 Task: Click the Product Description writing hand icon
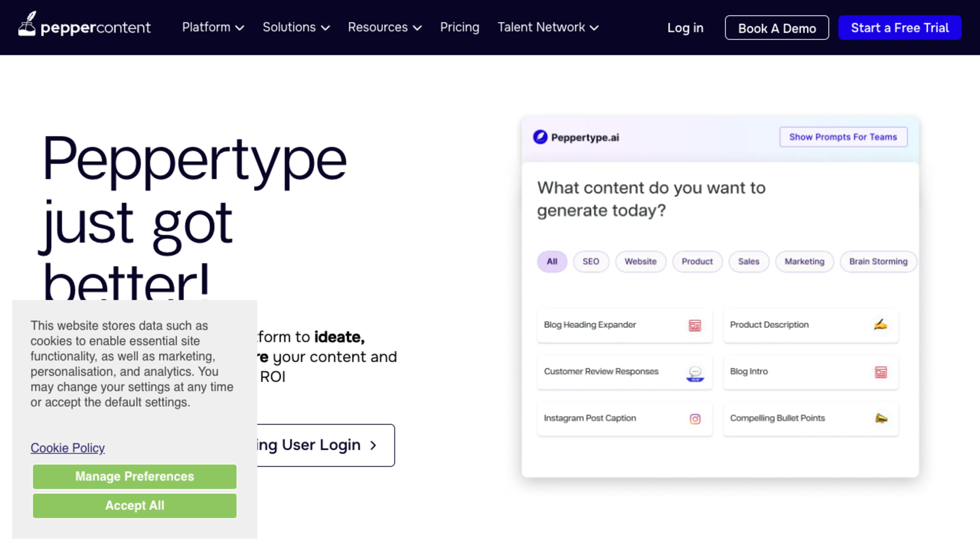tap(880, 325)
